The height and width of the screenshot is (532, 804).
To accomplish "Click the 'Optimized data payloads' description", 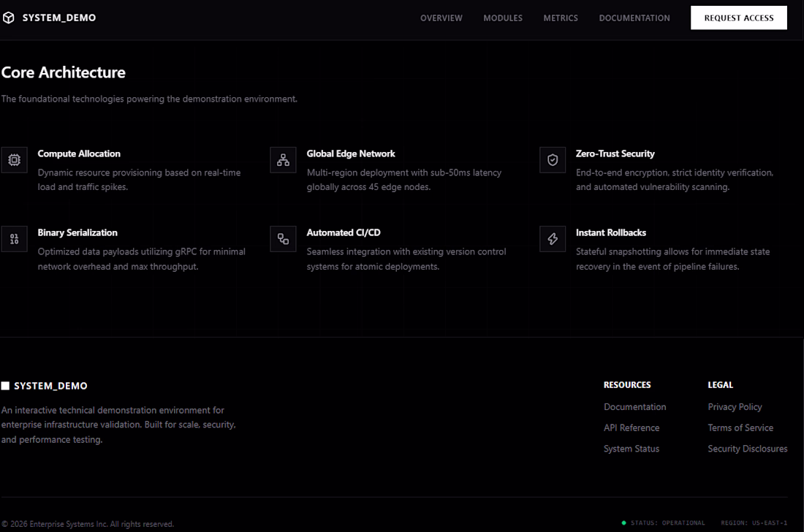I will click(142, 259).
